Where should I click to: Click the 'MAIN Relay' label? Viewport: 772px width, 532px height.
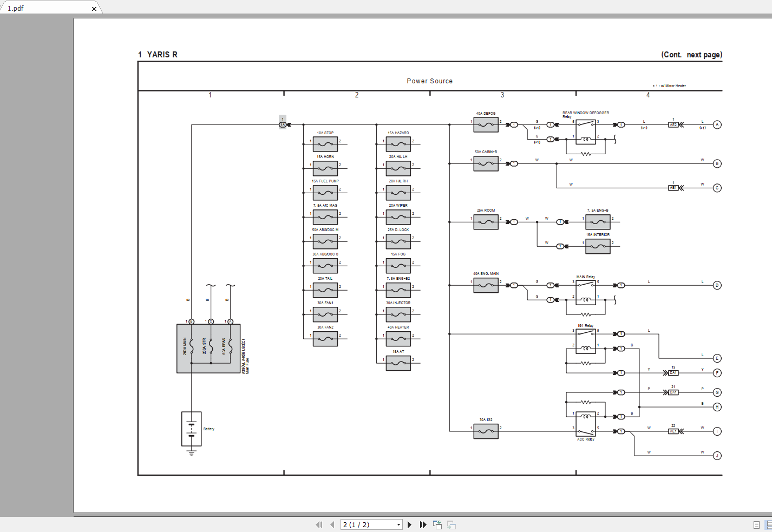pyautogui.click(x=586, y=277)
